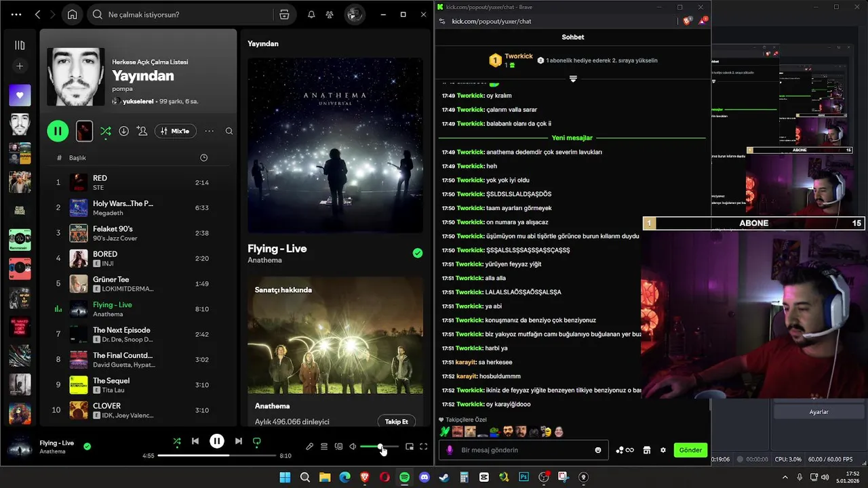Select the BORED track by INJI
Image resolution: width=868 pixels, height=488 pixels.
(x=139, y=258)
